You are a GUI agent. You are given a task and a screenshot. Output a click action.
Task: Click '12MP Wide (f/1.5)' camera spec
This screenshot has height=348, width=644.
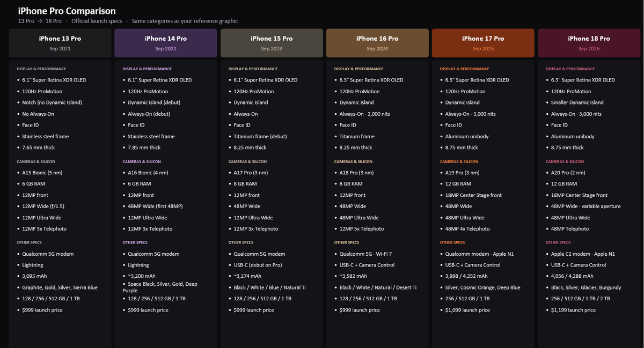click(x=43, y=206)
